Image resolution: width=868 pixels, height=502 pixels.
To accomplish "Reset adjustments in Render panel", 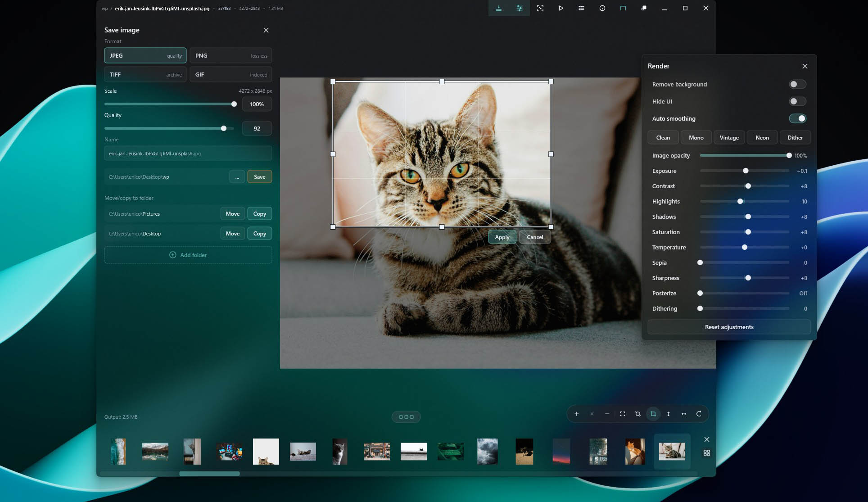I will click(729, 327).
